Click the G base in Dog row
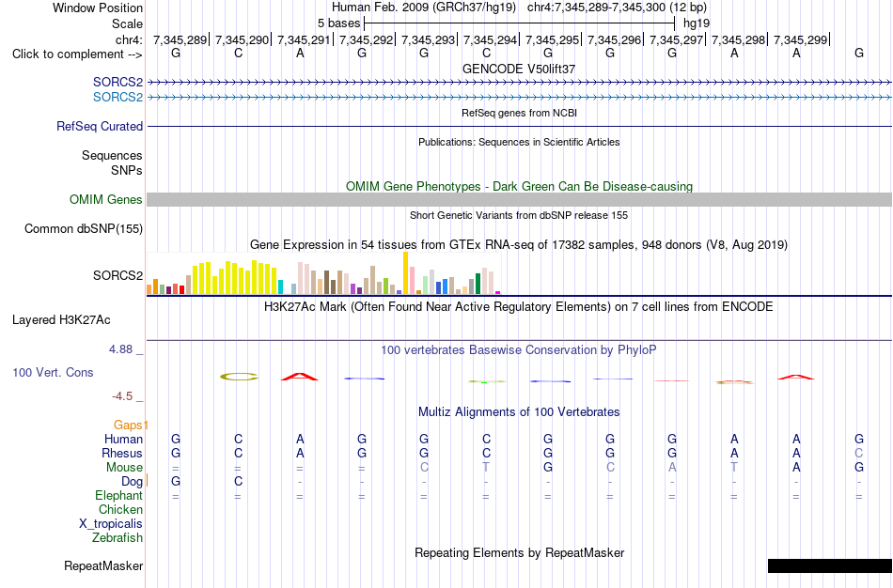Screen dimensions: 893x588 click(x=176, y=482)
